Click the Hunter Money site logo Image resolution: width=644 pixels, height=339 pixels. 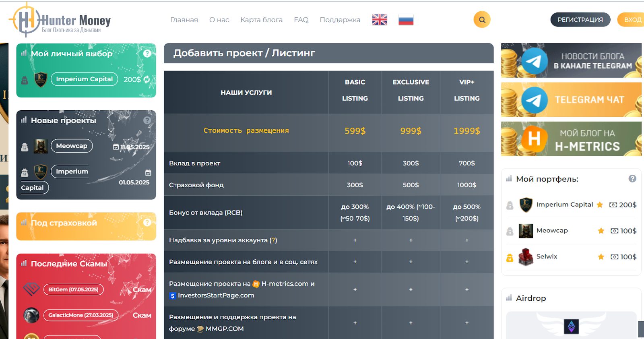(x=60, y=20)
